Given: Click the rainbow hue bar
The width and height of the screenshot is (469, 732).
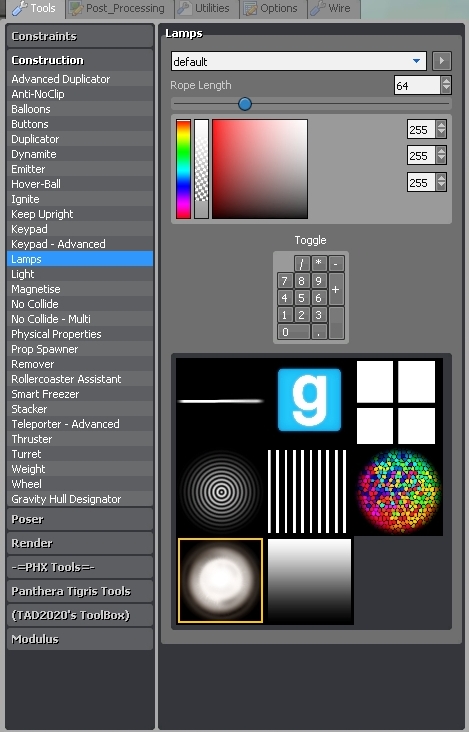Looking at the screenshot, I should point(183,169).
